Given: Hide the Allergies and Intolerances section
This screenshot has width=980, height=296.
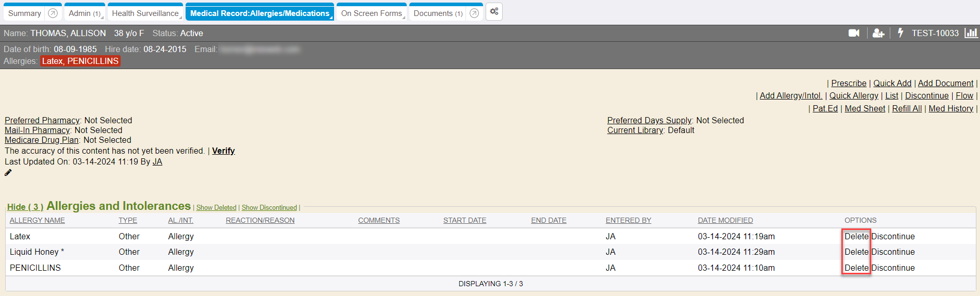Looking at the screenshot, I should coord(25,207).
